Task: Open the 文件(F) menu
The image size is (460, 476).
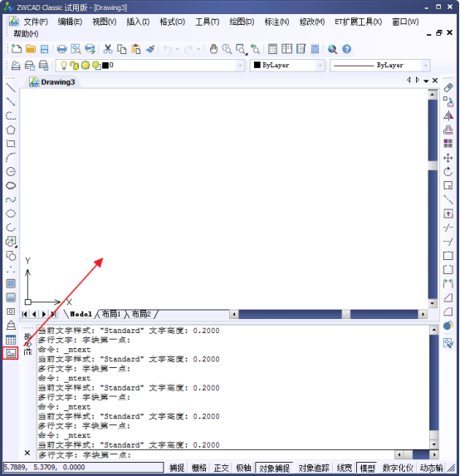Action: pyautogui.click(x=36, y=22)
